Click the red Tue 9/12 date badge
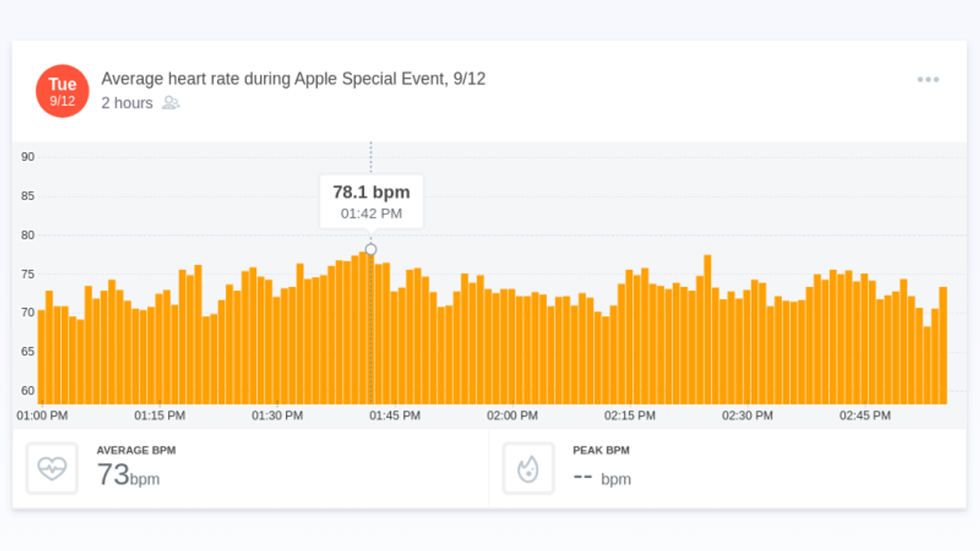Viewport: 980px width, 551px height. [x=62, y=91]
